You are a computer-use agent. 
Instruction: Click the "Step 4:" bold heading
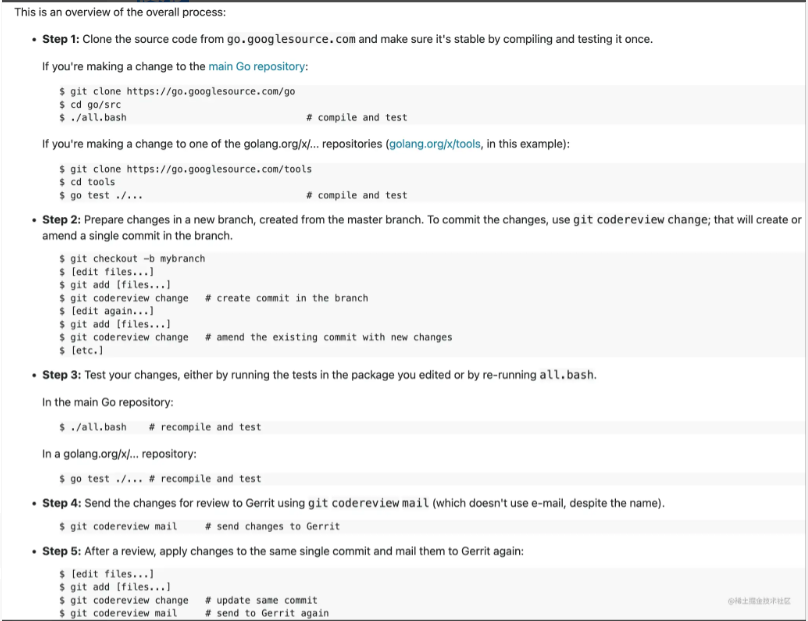click(62, 503)
